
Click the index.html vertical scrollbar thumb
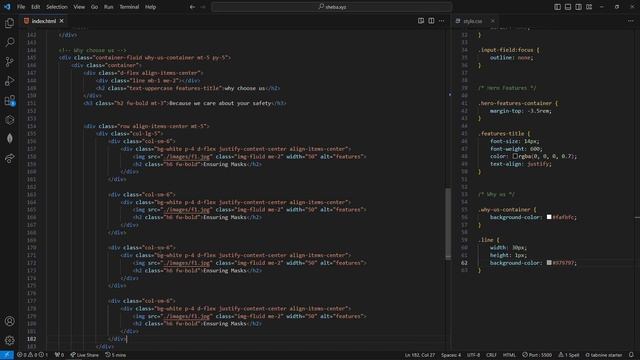coord(448,224)
